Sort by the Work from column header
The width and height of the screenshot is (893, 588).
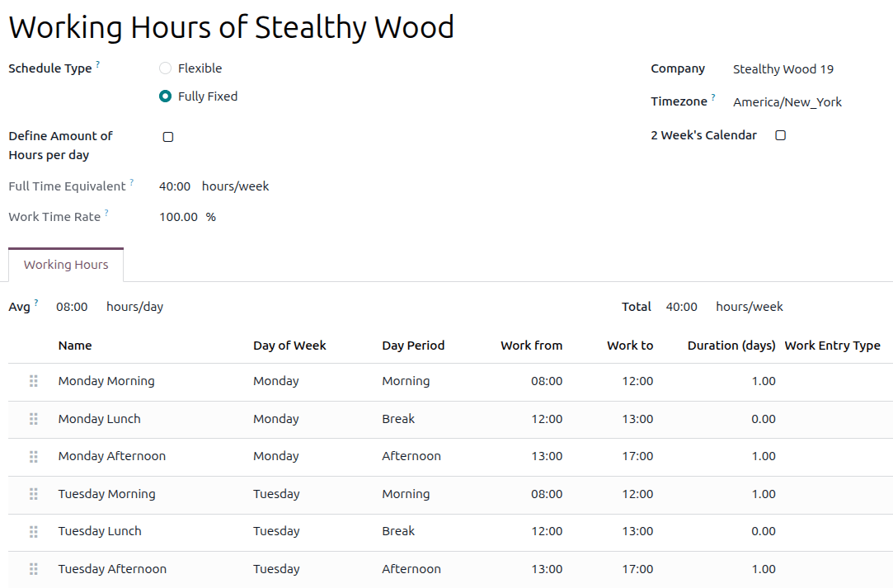pyautogui.click(x=531, y=346)
